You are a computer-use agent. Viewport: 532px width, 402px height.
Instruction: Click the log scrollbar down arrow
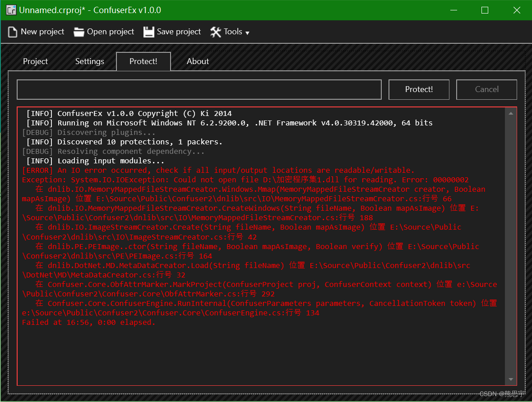pyautogui.click(x=511, y=379)
